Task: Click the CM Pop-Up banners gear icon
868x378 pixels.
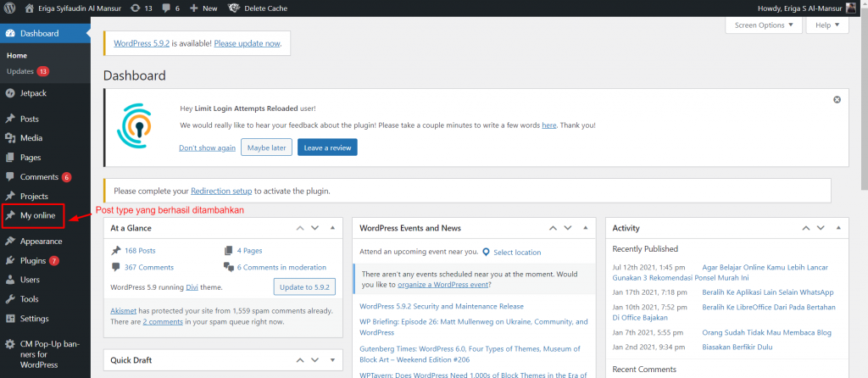Action: 10,344
